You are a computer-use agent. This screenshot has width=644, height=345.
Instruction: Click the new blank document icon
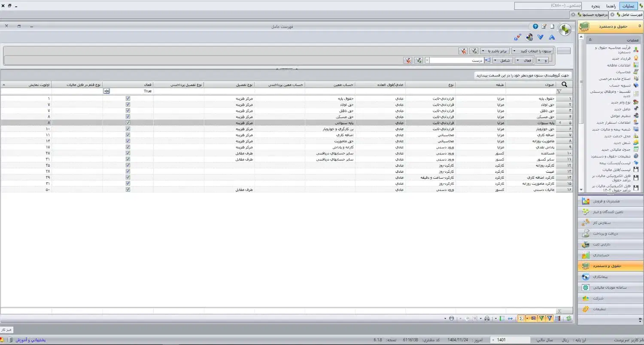(553, 27)
